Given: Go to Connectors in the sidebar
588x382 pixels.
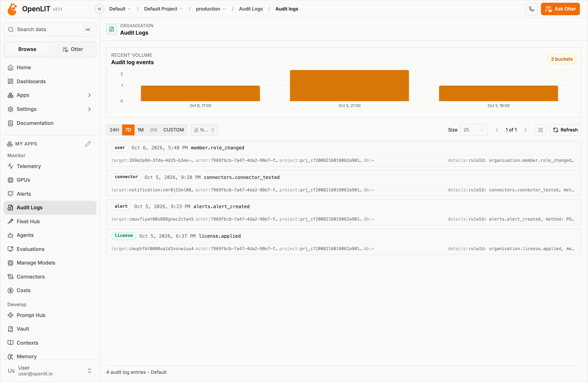Looking at the screenshot, I should point(50,277).
